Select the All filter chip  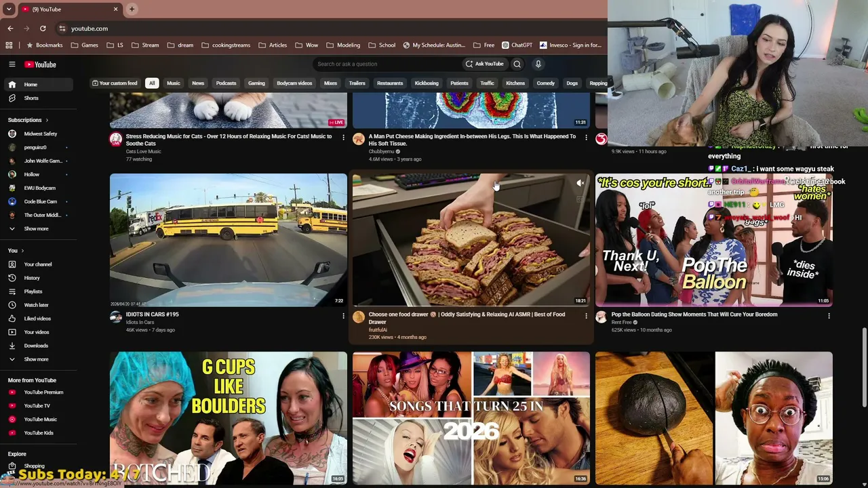[x=152, y=83]
